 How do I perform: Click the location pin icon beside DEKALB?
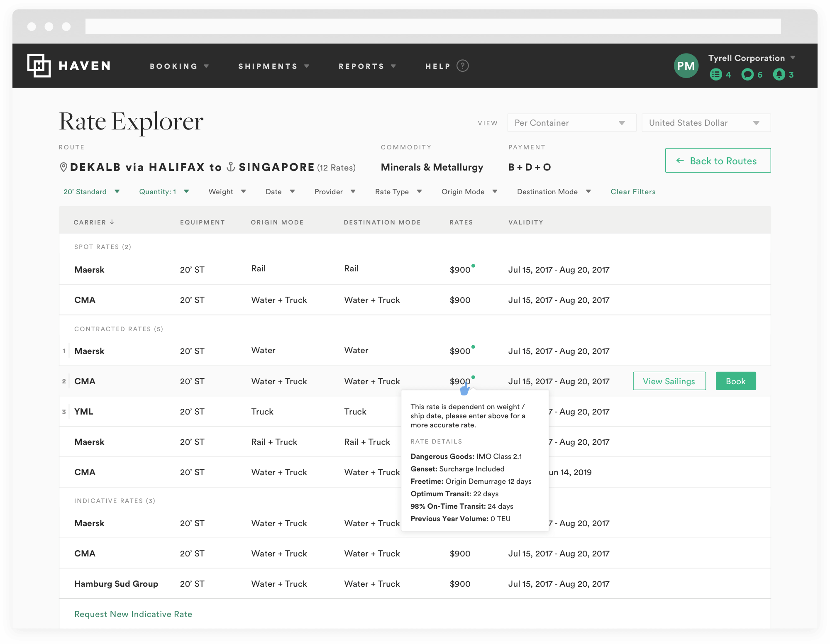coord(63,167)
